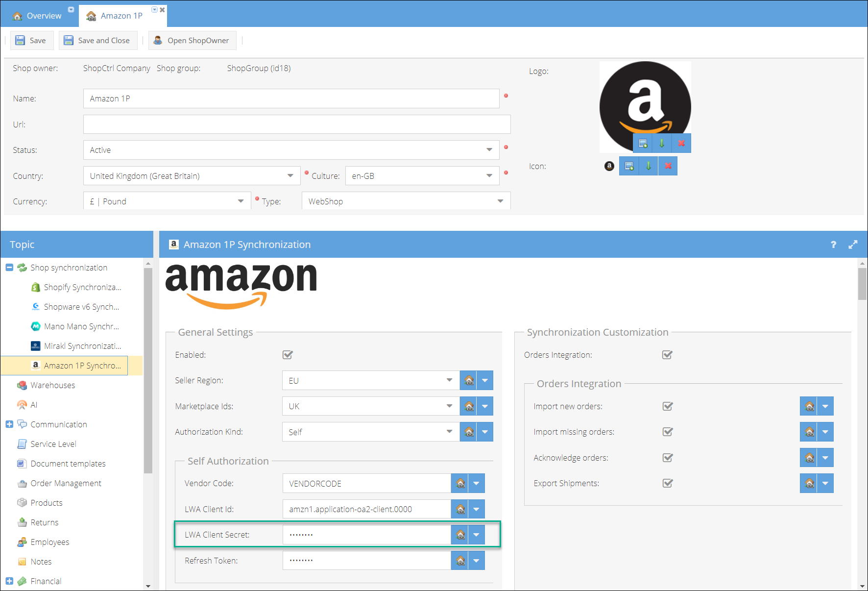The width and height of the screenshot is (868, 591).
Task: Open the Order Management topic
Action: pos(66,483)
